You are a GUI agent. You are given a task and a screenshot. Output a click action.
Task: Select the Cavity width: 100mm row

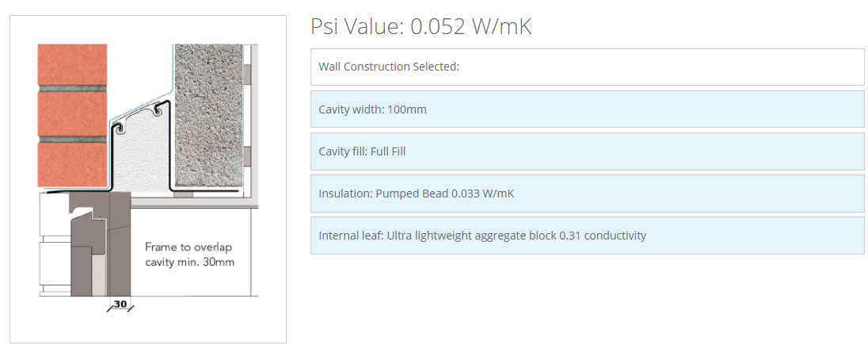pos(587,109)
